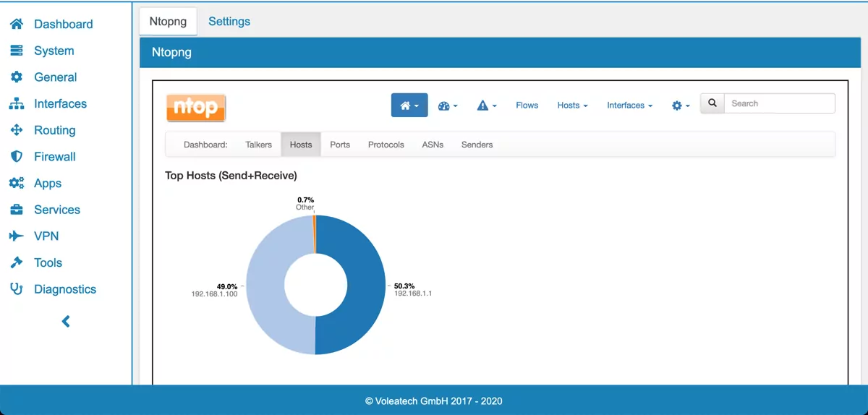
Task: Click the ntop logo
Action: (x=196, y=108)
